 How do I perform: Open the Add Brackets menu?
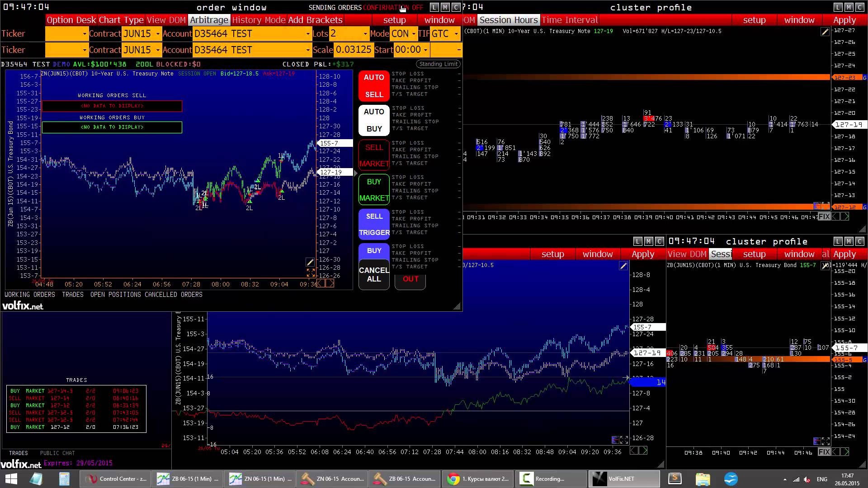pyautogui.click(x=315, y=20)
